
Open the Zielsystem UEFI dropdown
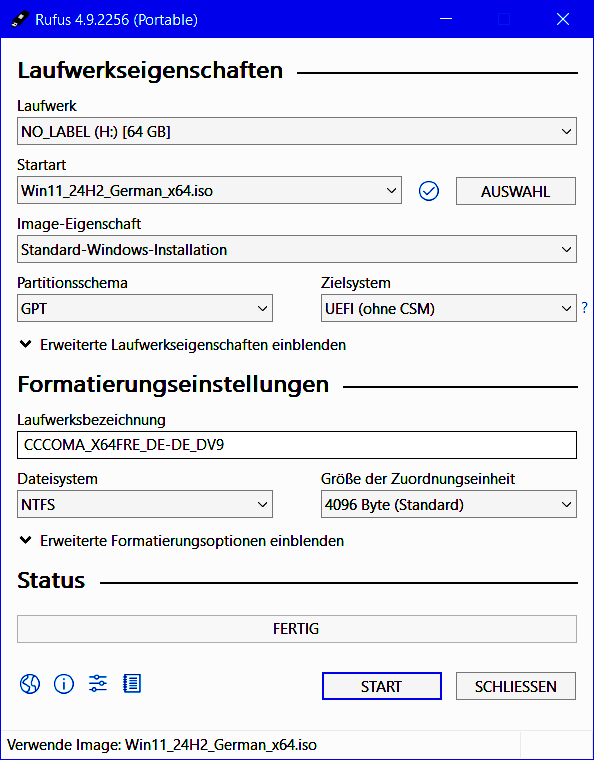449,308
